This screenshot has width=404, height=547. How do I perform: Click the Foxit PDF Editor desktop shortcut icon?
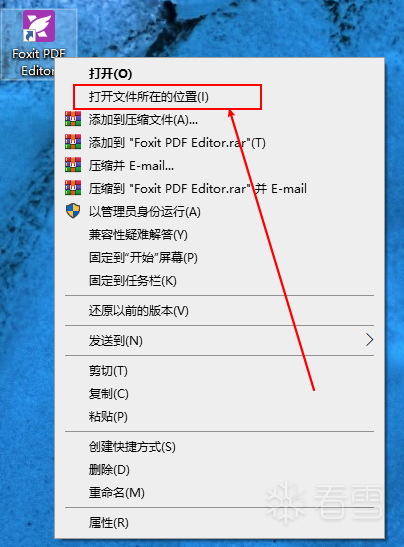coord(39,26)
